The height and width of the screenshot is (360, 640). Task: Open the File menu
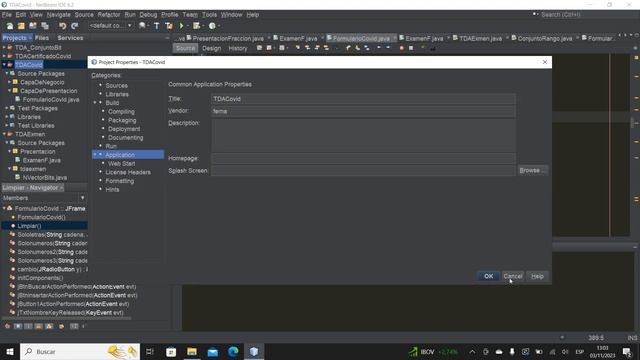(x=7, y=15)
